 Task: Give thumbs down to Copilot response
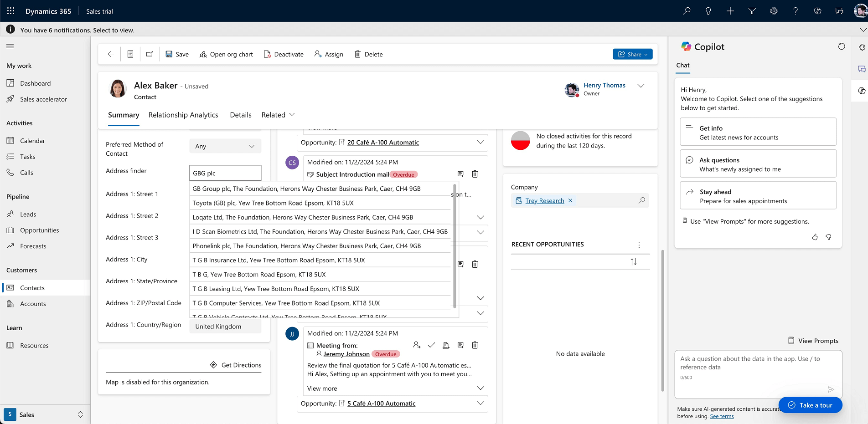(x=829, y=237)
